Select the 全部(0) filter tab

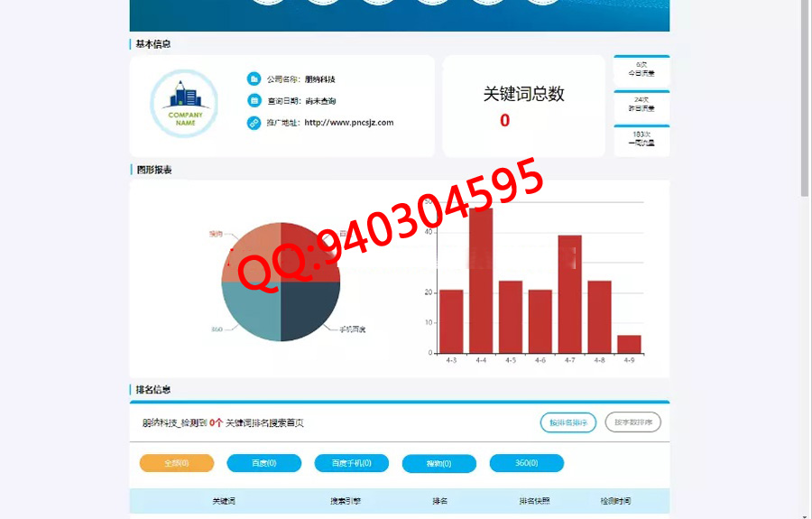click(177, 463)
